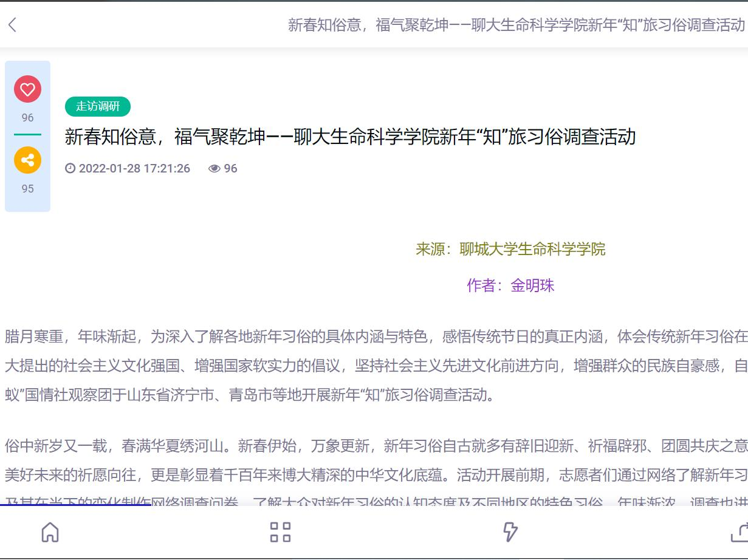Click the share count number 95
The image size is (748, 560).
coord(27,188)
